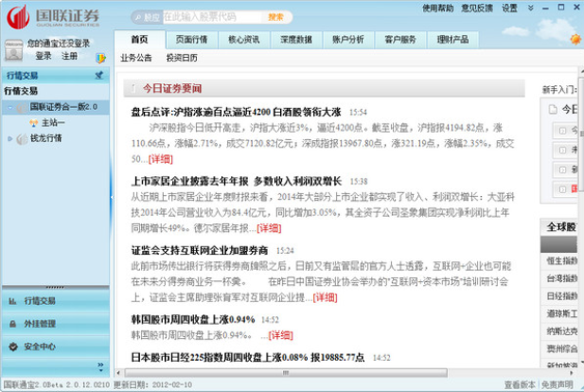Image resolution: width=584 pixels, height=392 pixels.
Task: Select 钱龙行情 in the tree
Action: 45,138
